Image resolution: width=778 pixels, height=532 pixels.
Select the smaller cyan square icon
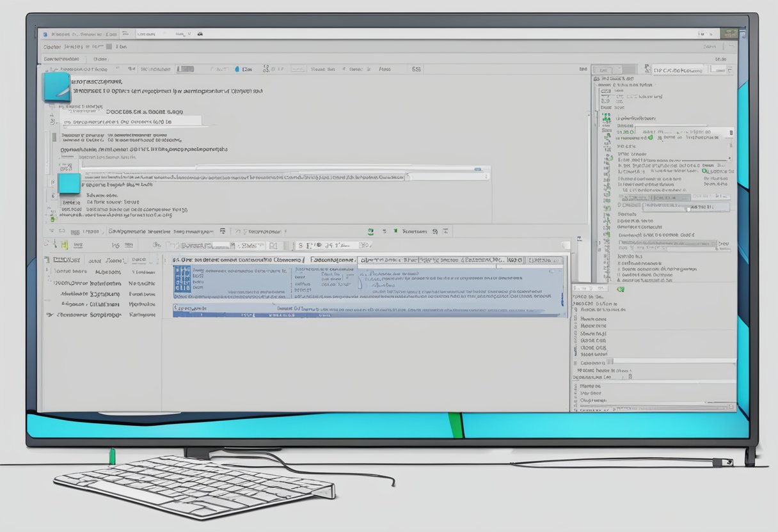point(69,183)
